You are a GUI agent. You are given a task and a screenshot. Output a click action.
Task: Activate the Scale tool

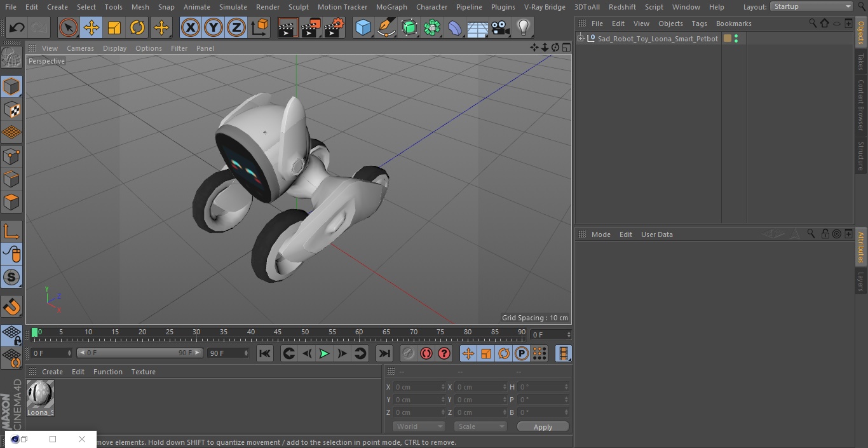(114, 27)
